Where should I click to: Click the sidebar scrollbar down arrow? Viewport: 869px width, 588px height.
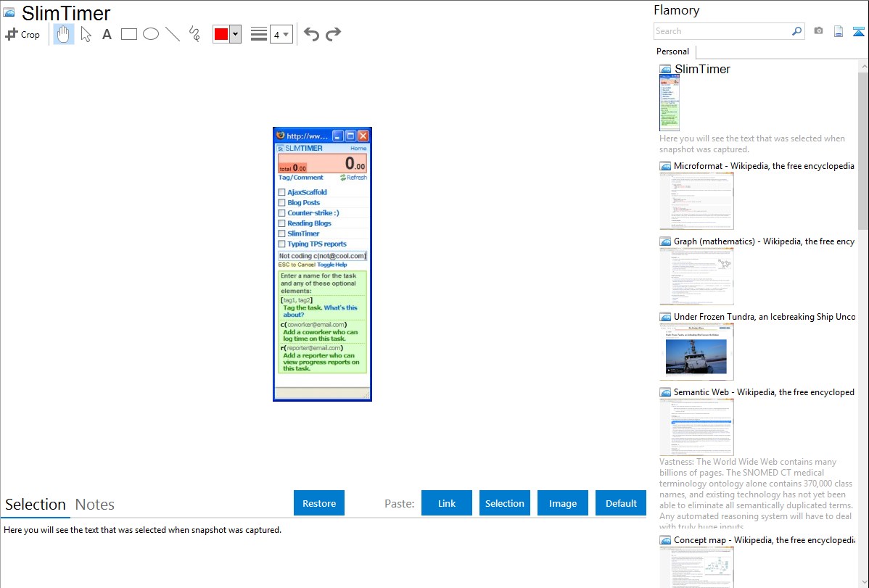tap(863, 582)
